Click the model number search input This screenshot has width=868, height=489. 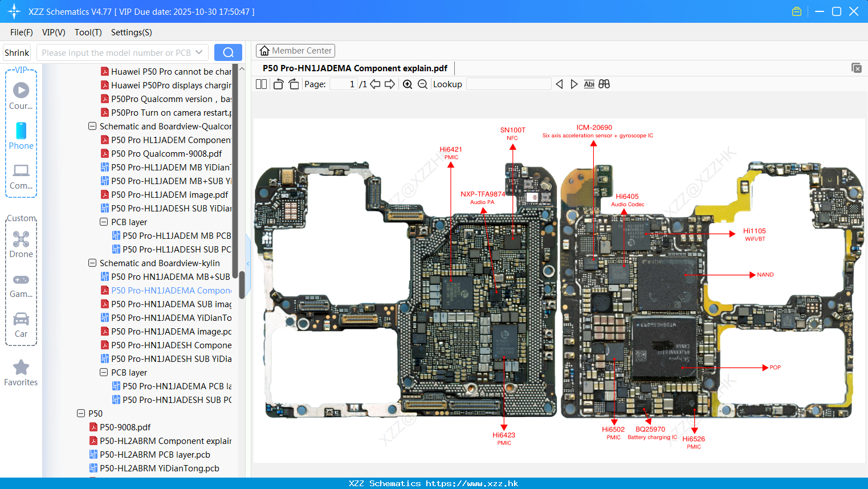(x=115, y=52)
